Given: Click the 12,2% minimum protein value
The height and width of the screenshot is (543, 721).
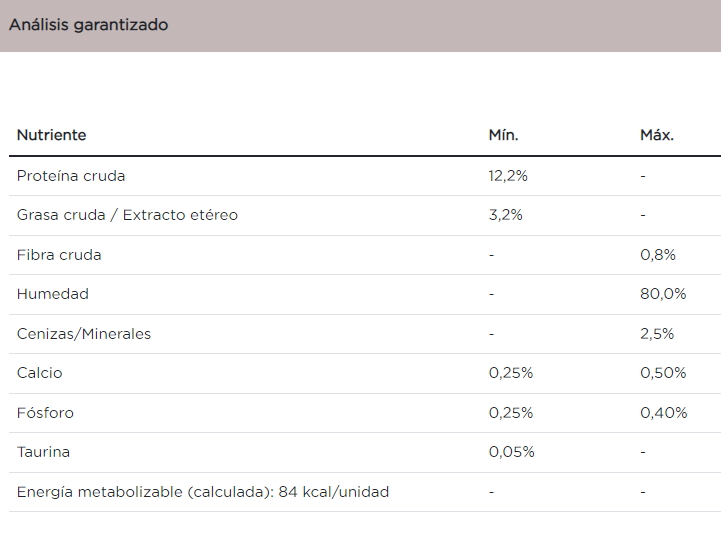Looking at the screenshot, I should [508, 176].
